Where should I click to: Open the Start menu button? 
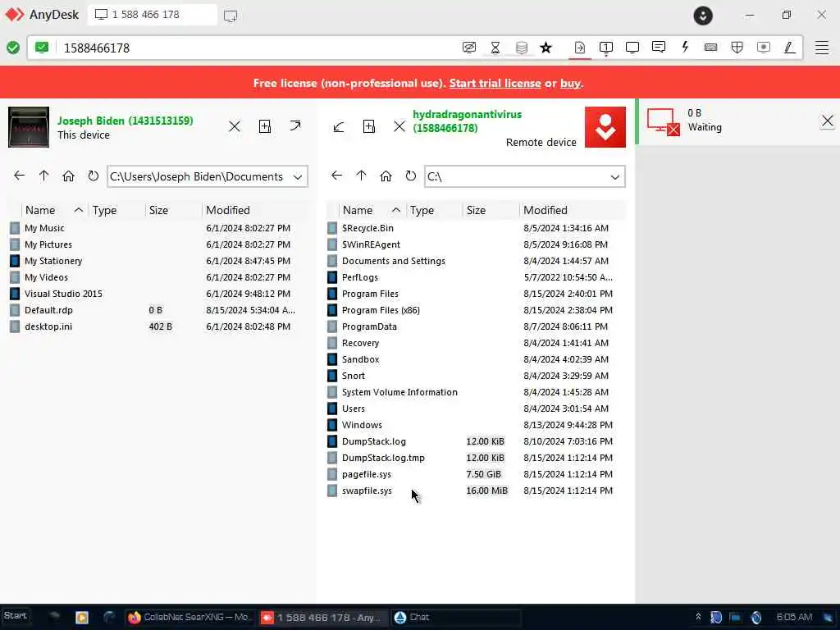(16, 616)
